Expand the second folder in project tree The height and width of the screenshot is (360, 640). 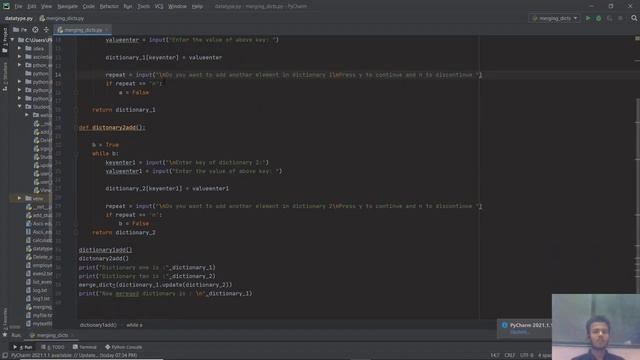(20, 57)
